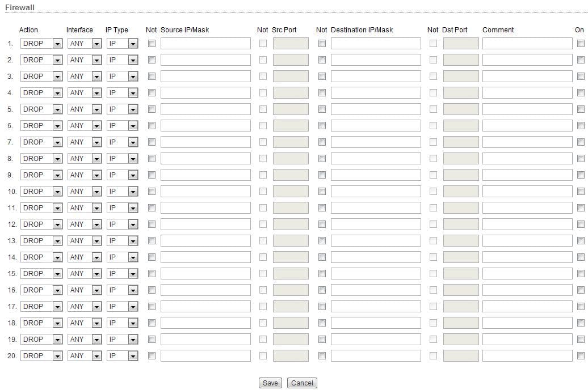Tick the destination Not checkbox for rule 7

[322, 142]
